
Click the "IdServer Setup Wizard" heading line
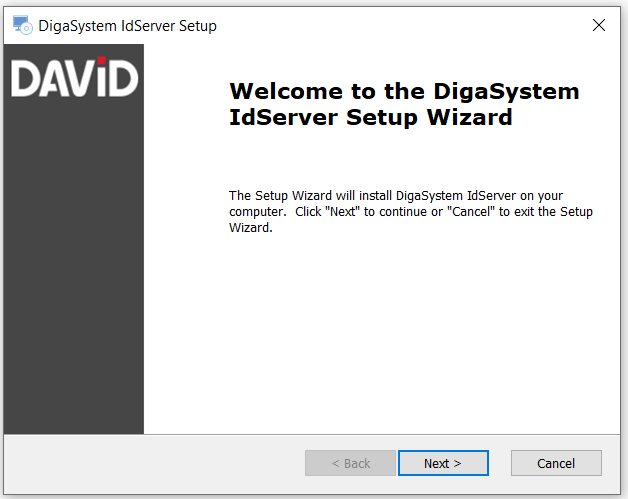(370, 117)
